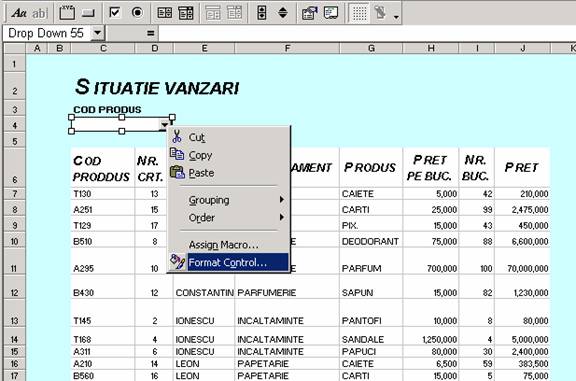Image resolution: width=576 pixels, height=381 pixels.
Task: Click the PRET PE BUC. heading cell
Action: (431, 168)
